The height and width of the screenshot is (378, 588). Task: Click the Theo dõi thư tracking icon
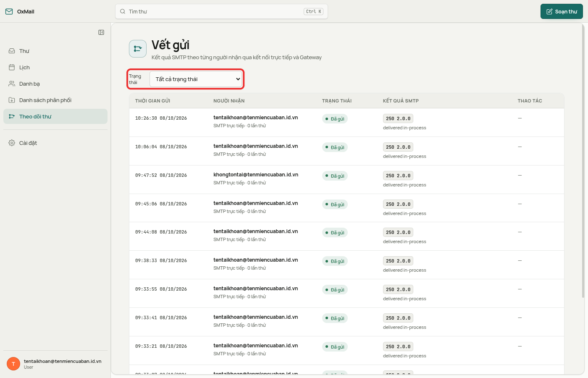click(12, 116)
